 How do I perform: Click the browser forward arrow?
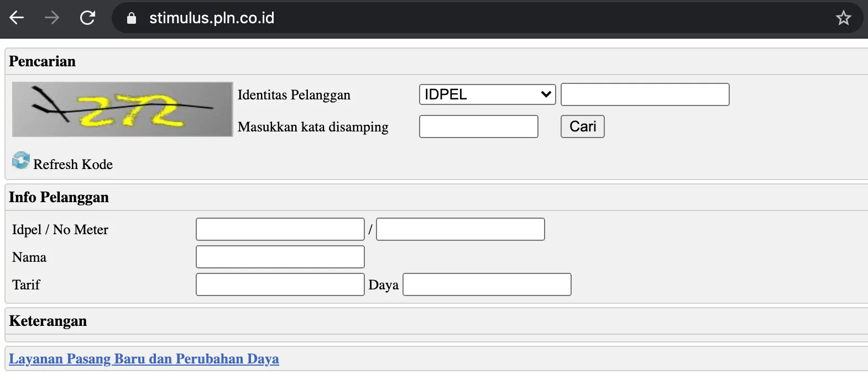pos(52,18)
